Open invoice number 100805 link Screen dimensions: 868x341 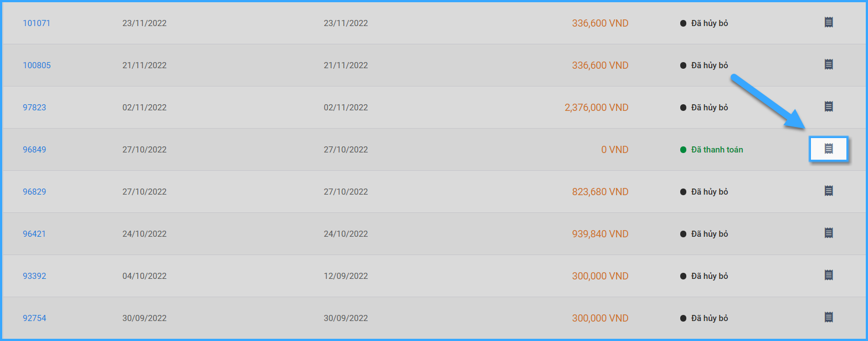coord(37,65)
